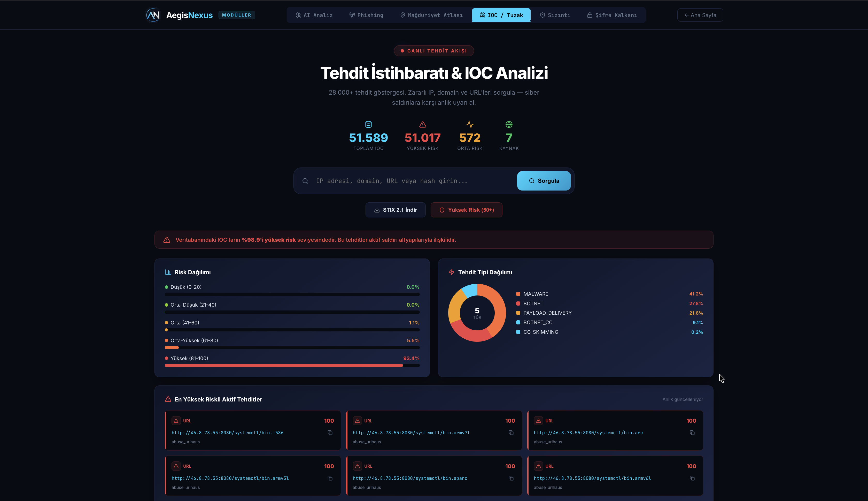Open the systemctl/bin.arc URL link
Image resolution: width=868 pixels, height=501 pixels.
588,433
